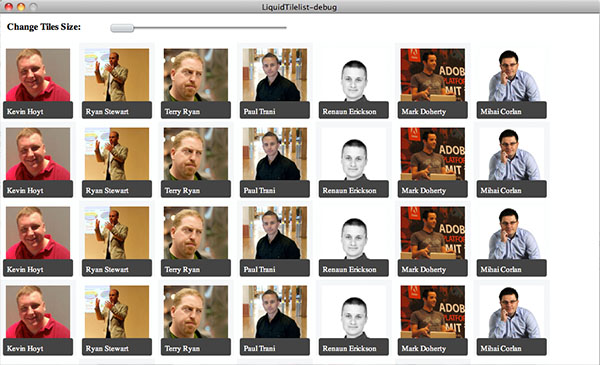600x365 pixels.
Task: Select Mihai Corlan's photo in the bottom full row
Action: tap(512, 312)
